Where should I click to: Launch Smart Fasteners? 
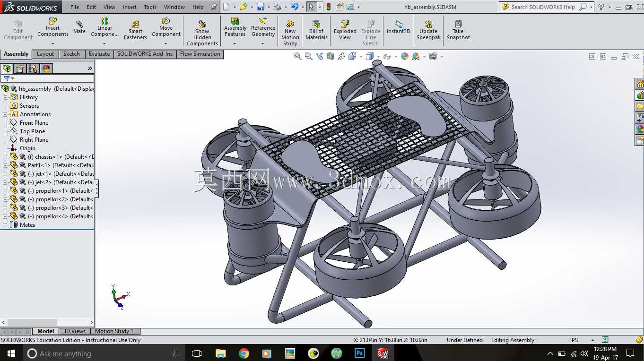135,30
